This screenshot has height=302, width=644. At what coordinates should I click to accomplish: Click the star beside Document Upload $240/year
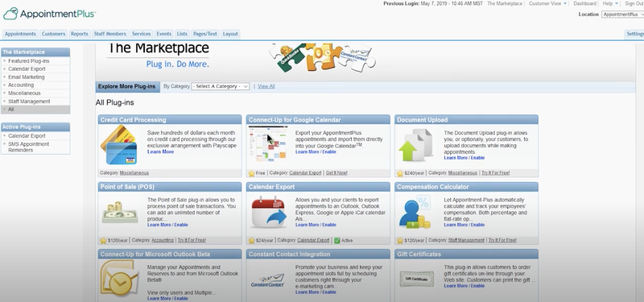(x=400, y=173)
